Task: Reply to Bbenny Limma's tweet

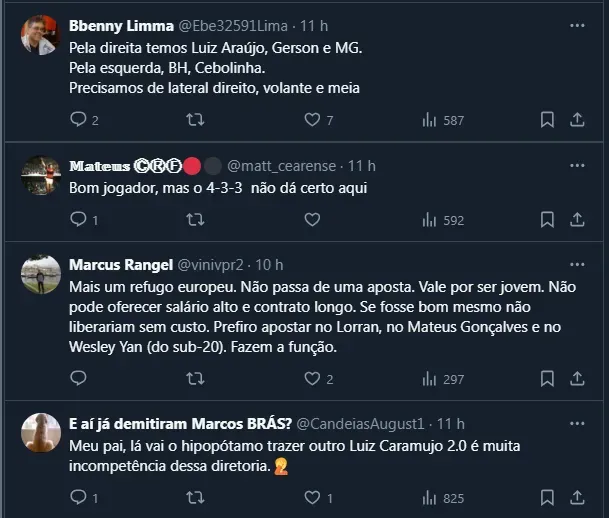Action: (x=79, y=120)
